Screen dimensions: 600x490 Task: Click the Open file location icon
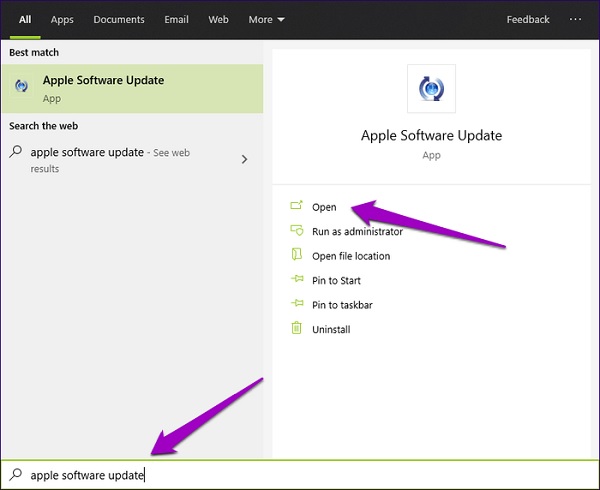pos(296,256)
